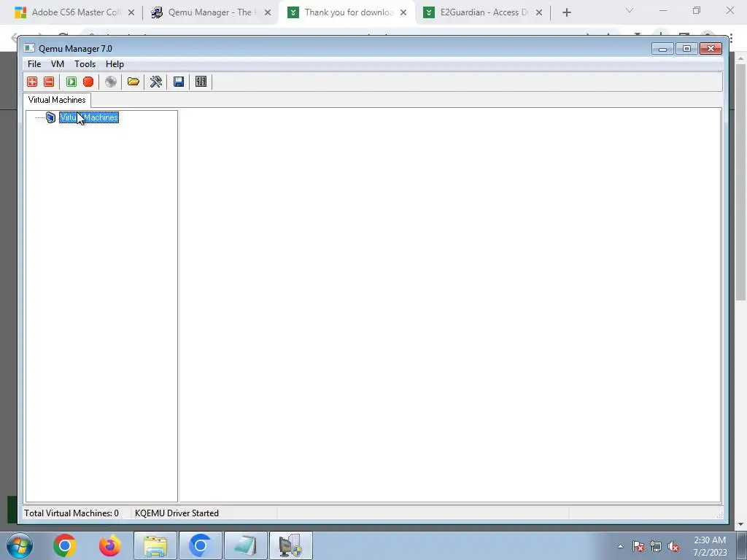Close the Adobe CS6 browser tab
This screenshot has height=560, width=747.
[131, 13]
